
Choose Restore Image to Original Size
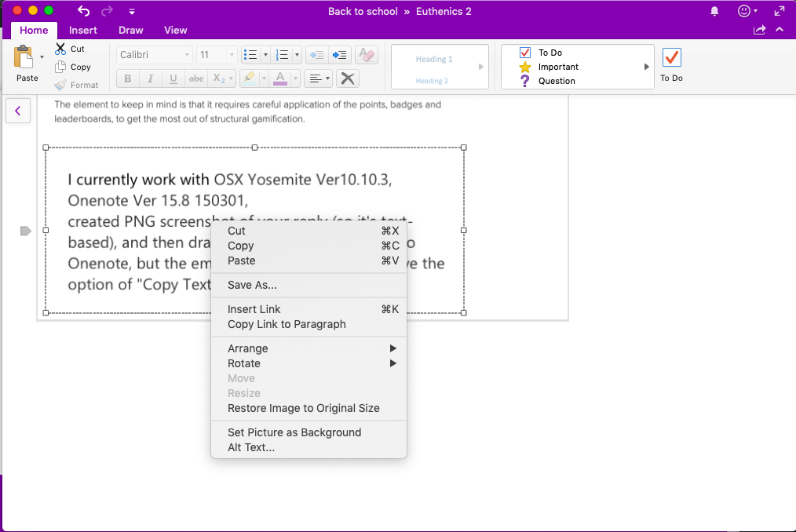[309, 408]
